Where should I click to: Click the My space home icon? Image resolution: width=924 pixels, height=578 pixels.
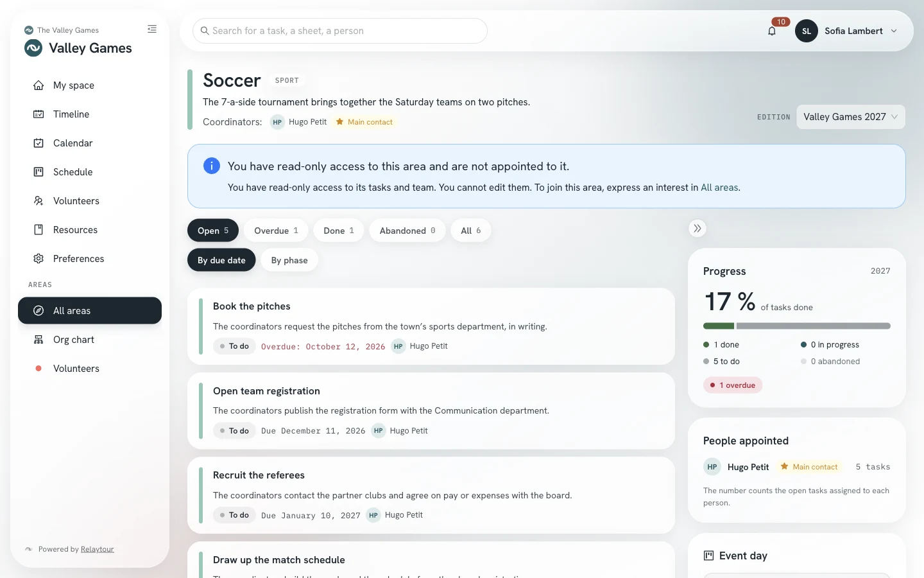[38, 85]
